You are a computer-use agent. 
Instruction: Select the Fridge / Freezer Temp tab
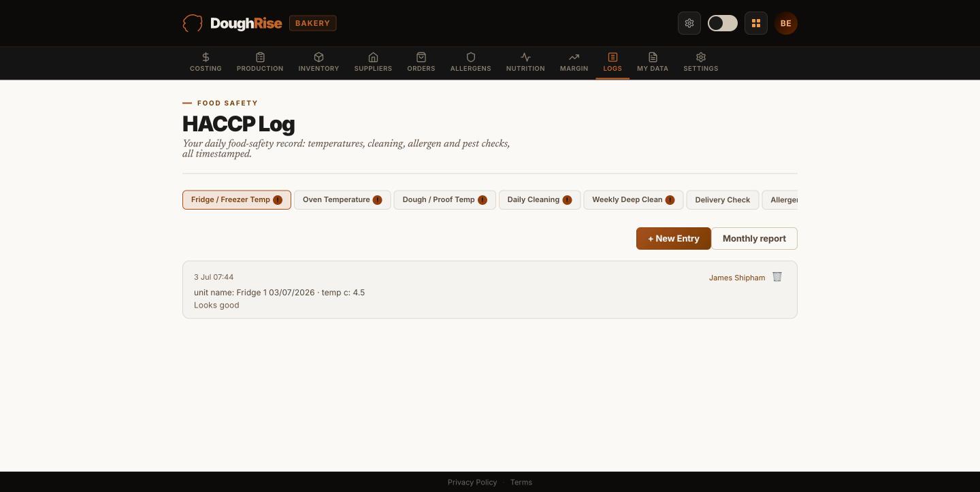pyautogui.click(x=237, y=200)
